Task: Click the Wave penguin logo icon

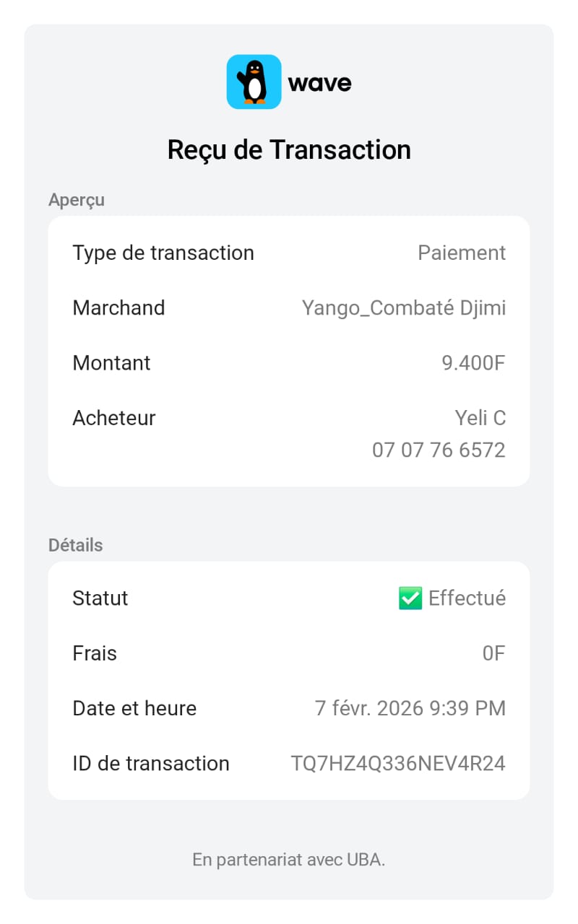Action: coord(254,82)
